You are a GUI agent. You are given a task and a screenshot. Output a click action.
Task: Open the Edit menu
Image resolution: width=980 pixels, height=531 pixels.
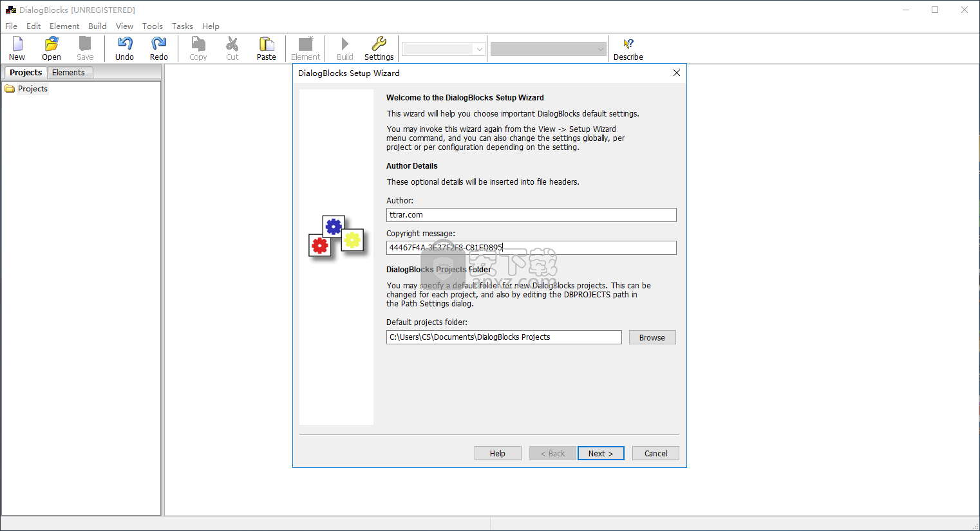tap(33, 26)
